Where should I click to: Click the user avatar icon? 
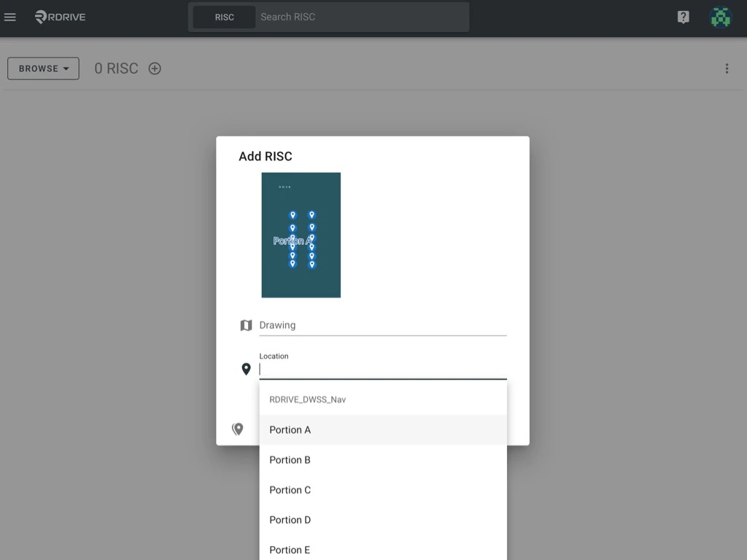click(x=720, y=17)
